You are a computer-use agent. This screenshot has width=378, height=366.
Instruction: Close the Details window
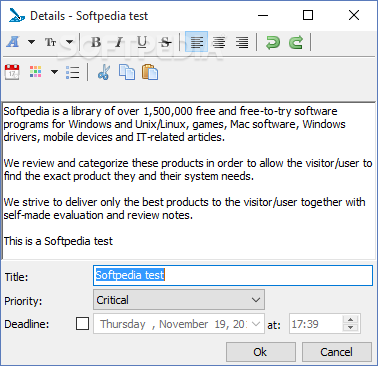point(354,15)
